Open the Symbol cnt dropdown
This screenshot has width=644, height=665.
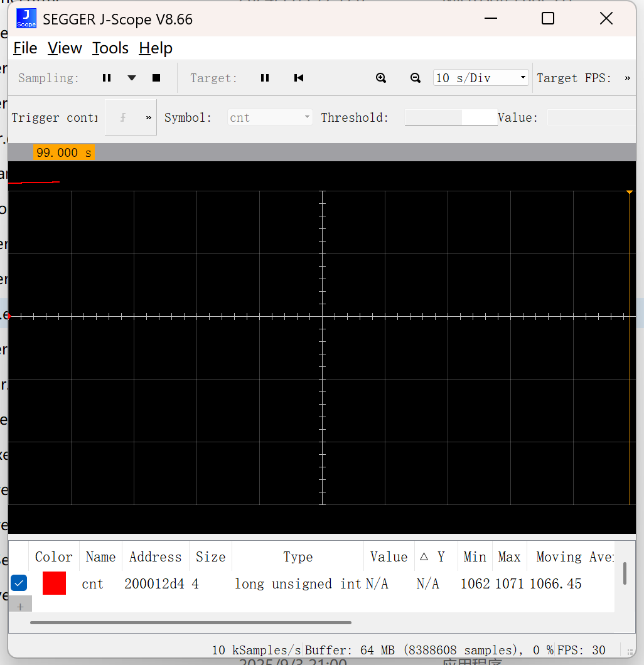[x=270, y=117]
